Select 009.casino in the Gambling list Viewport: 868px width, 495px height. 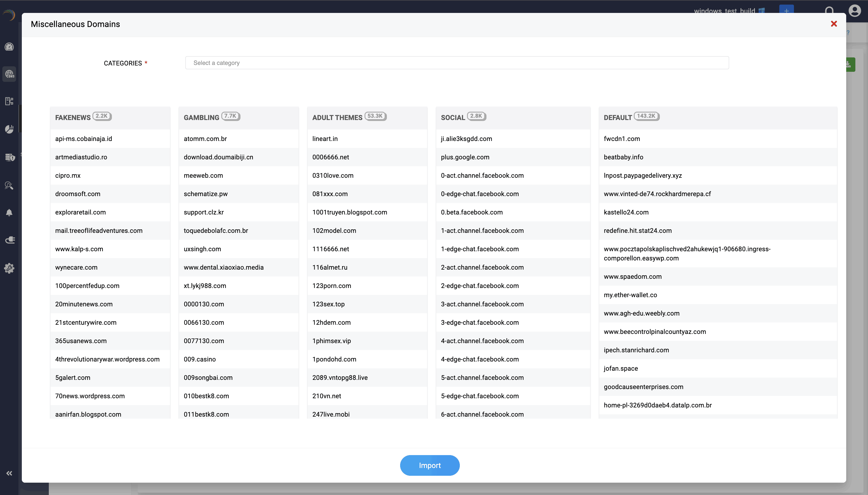199,359
